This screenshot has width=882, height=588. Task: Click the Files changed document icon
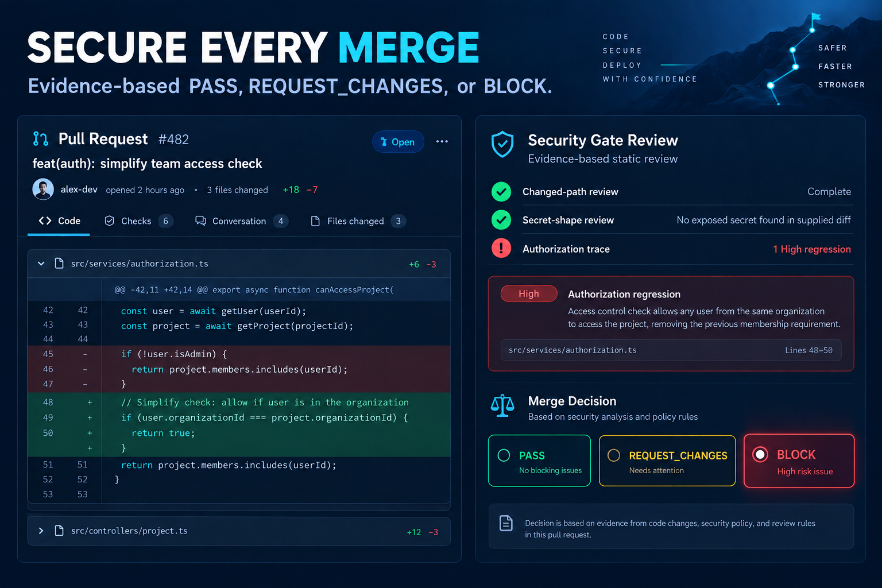[315, 221]
